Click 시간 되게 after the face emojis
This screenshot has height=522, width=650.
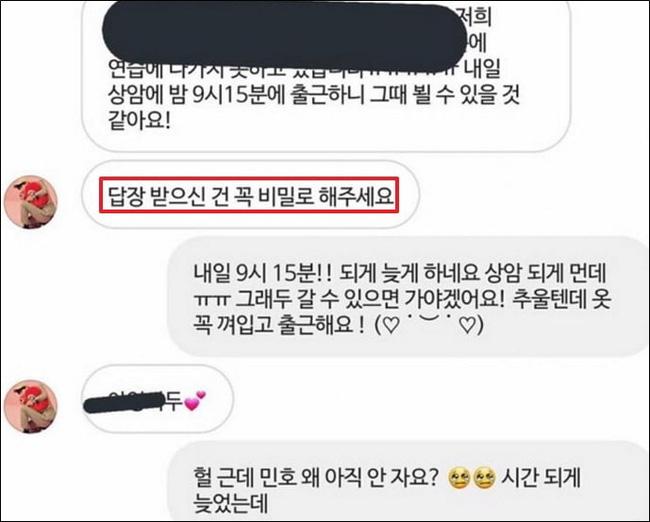pyautogui.click(x=541, y=478)
